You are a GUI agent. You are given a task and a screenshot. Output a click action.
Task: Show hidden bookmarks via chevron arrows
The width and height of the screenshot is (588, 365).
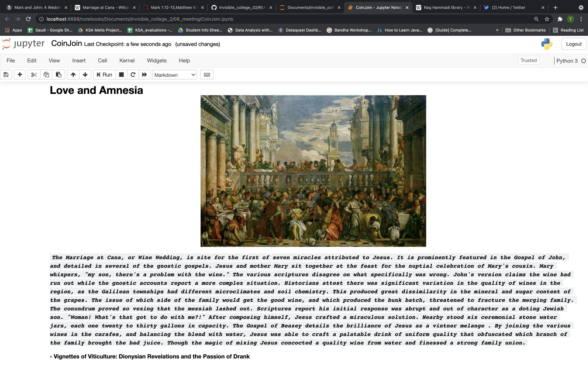point(497,30)
